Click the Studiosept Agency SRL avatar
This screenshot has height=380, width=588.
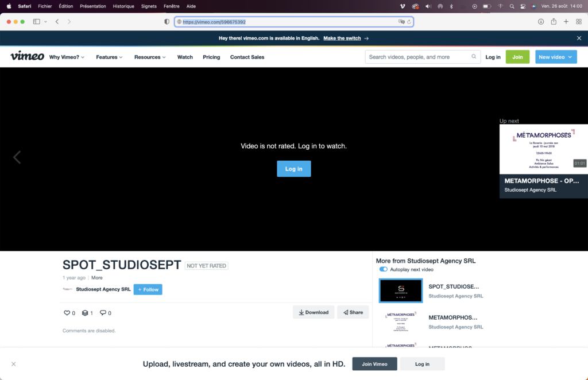click(x=68, y=289)
